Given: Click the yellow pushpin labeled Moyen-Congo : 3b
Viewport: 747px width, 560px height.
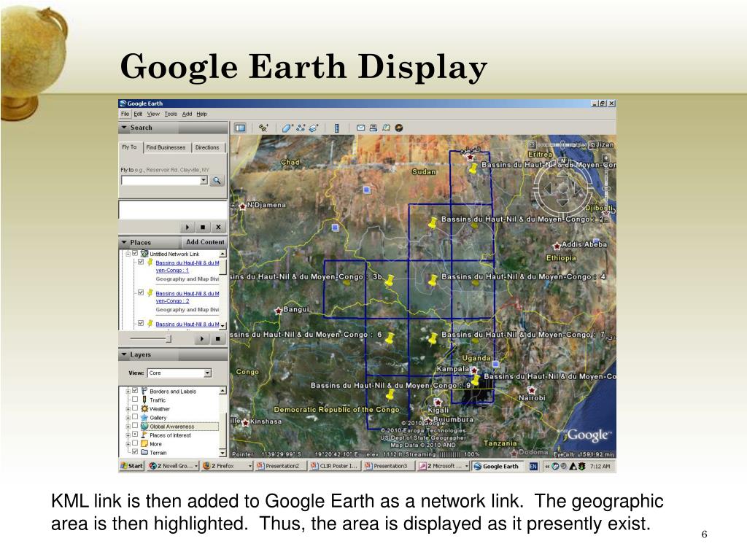Looking at the screenshot, I should point(390,280).
